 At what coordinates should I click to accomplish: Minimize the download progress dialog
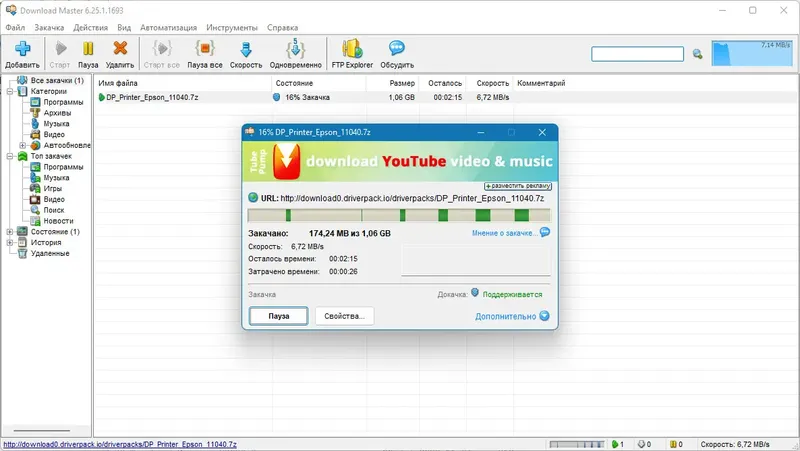click(481, 132)
